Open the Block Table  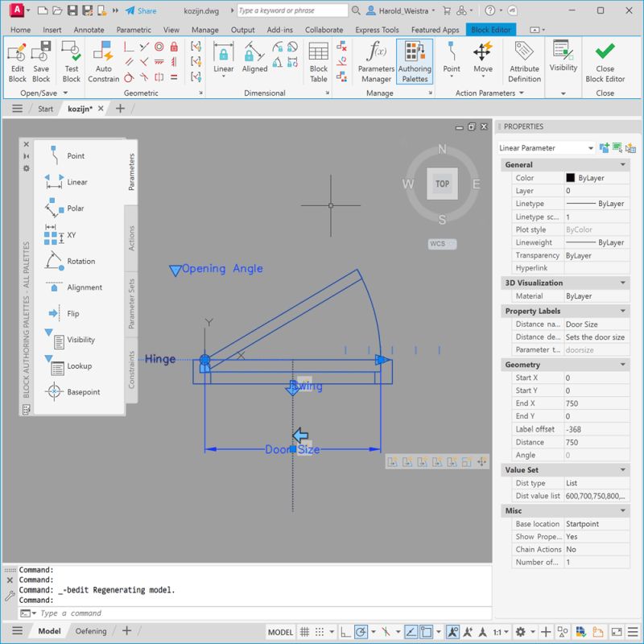[318, 62]
